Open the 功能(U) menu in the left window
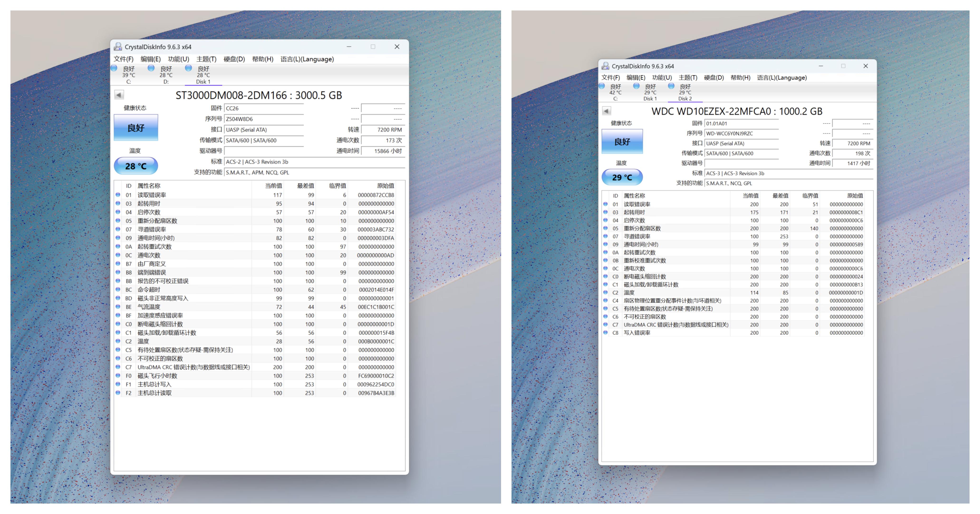Image resolution: width=980 pixels, height=514 pixels. [179, 59]
